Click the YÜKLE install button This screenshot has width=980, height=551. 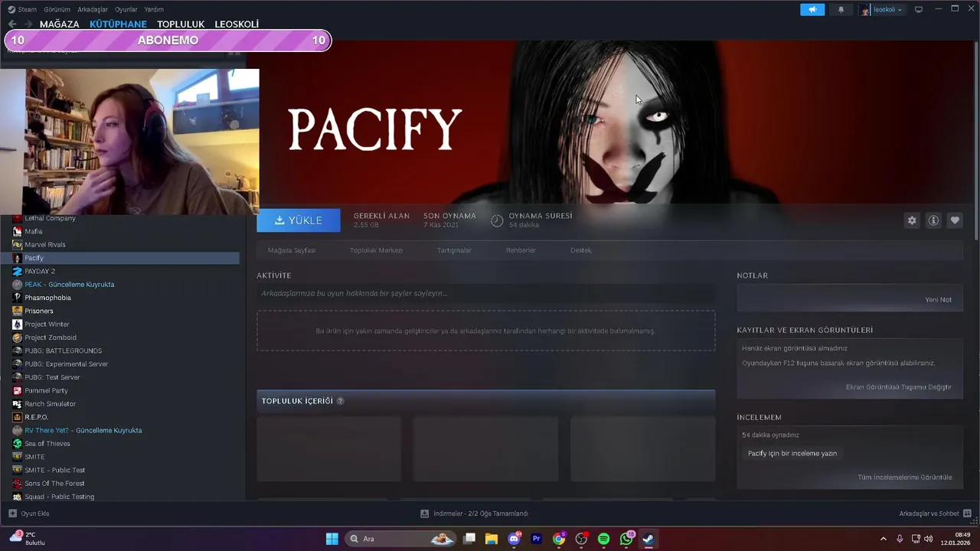coord(299,220)
